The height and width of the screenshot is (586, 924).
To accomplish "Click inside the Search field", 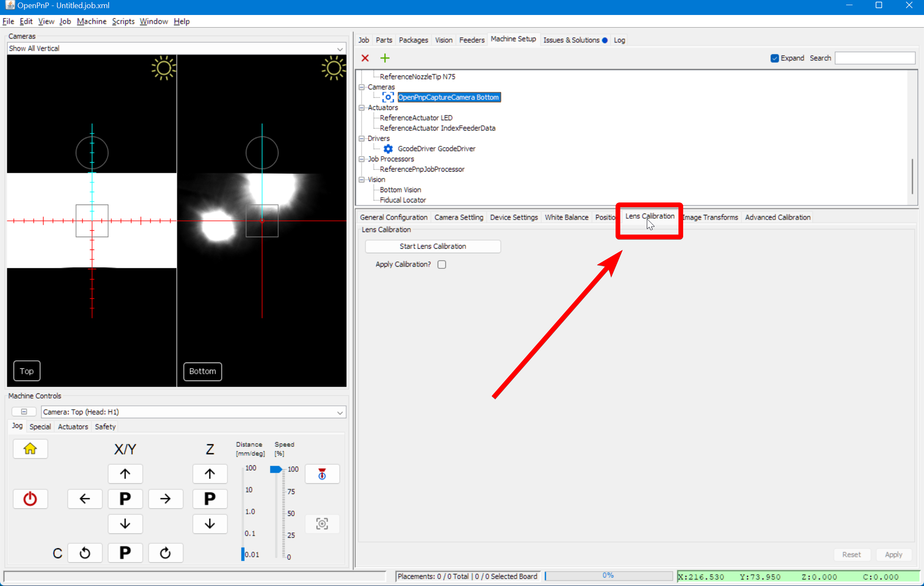I will pyautogui.click(x=874, y=58).
